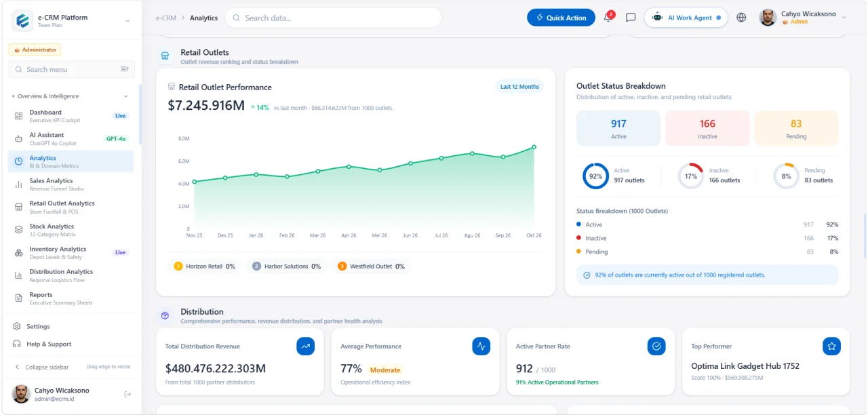Click the 166 Inactive stat card
Image resolution: width=868 pixels, height=415 pixels.
[707, 128]
